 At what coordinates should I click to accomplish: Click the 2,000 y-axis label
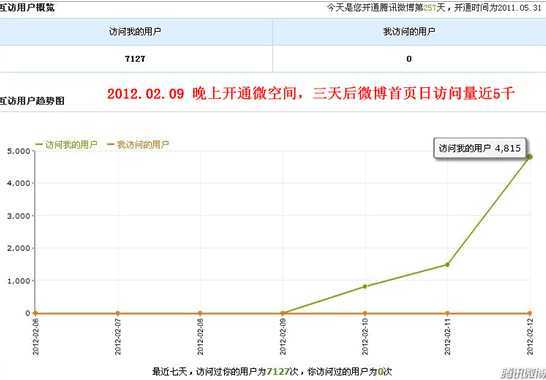(x=19, y=248)
